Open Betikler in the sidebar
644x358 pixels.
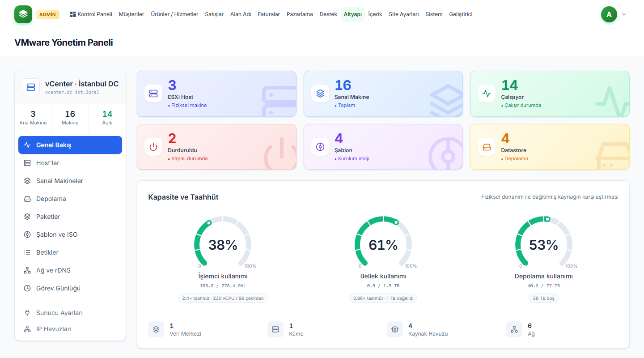pyautogui.click(x=70, y=252)
